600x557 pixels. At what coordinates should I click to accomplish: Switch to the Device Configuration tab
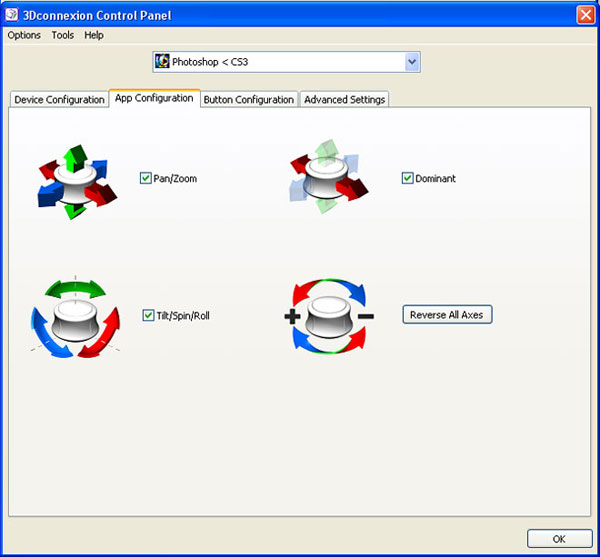(x=59, y=99)
